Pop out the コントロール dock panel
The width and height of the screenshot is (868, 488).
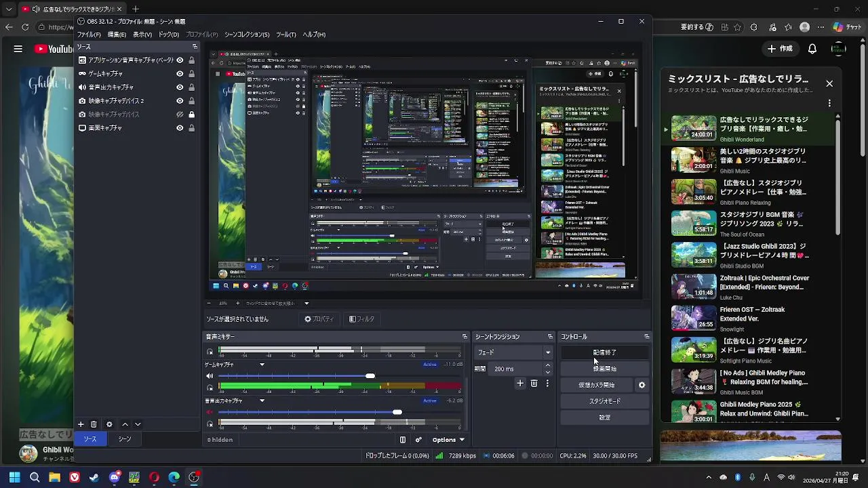pyautogui.click(x=646, y=337)
